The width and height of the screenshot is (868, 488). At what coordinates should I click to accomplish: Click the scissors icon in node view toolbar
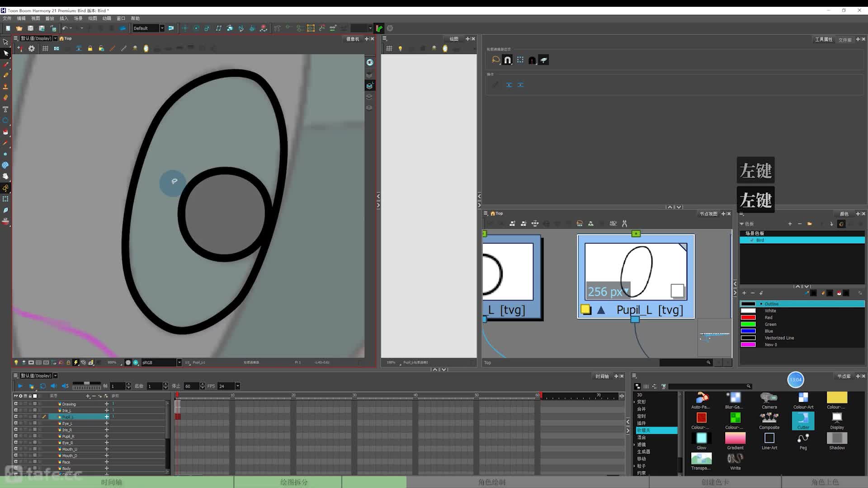[624, 223]
